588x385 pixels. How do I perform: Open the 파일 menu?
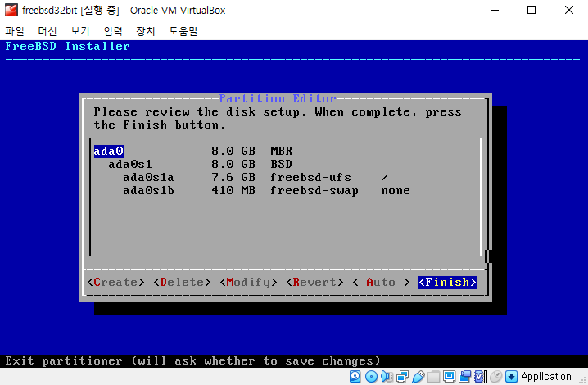pyautogui.click(x=15, y=31)
